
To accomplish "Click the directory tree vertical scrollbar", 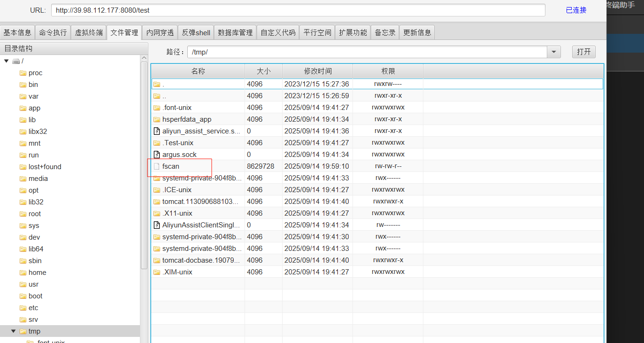I will [144, 164].
